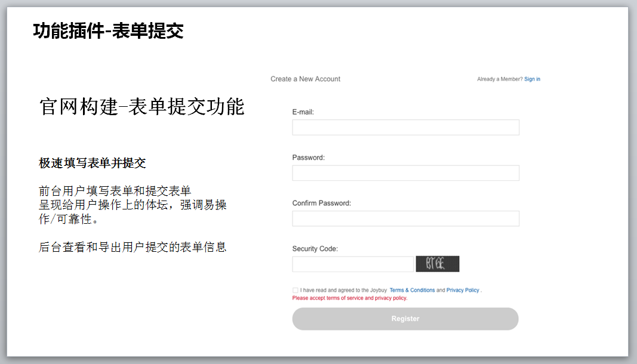Image resolution: width=637 pixels, height=364 pixels.
Task: Focus the Password input field
Action: 405,173
